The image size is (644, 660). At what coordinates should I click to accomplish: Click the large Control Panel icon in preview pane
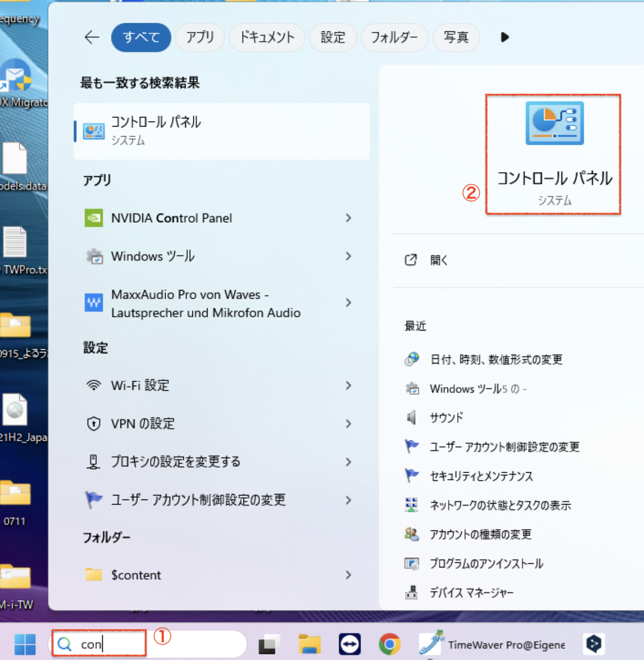(x=554, y=123)
